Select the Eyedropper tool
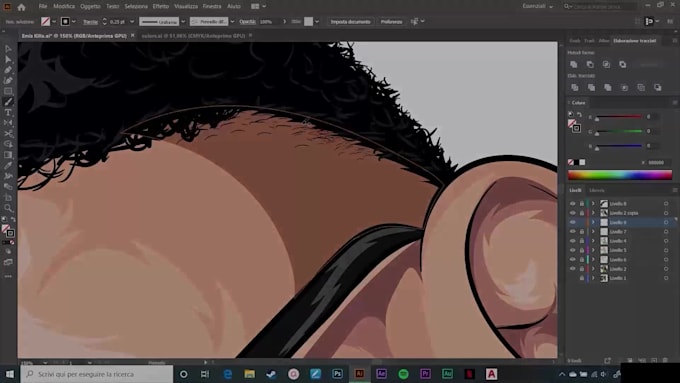The width and height of the screenshot is (680, 383). tap(8, 165)
